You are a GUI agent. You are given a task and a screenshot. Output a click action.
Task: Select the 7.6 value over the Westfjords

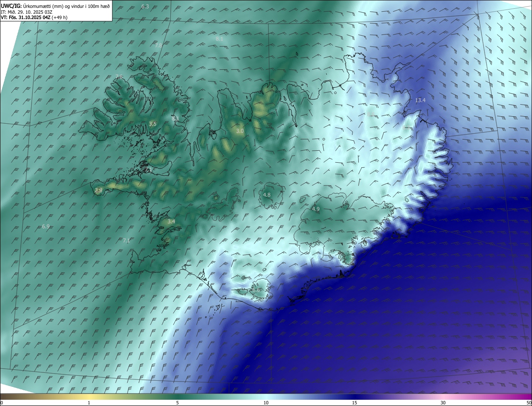click(119, 77)
